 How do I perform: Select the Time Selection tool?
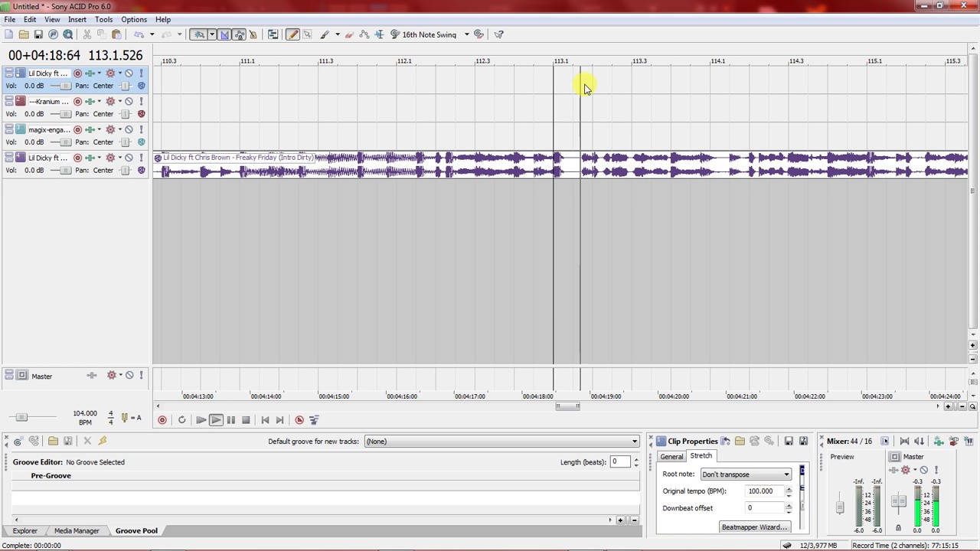379,34
